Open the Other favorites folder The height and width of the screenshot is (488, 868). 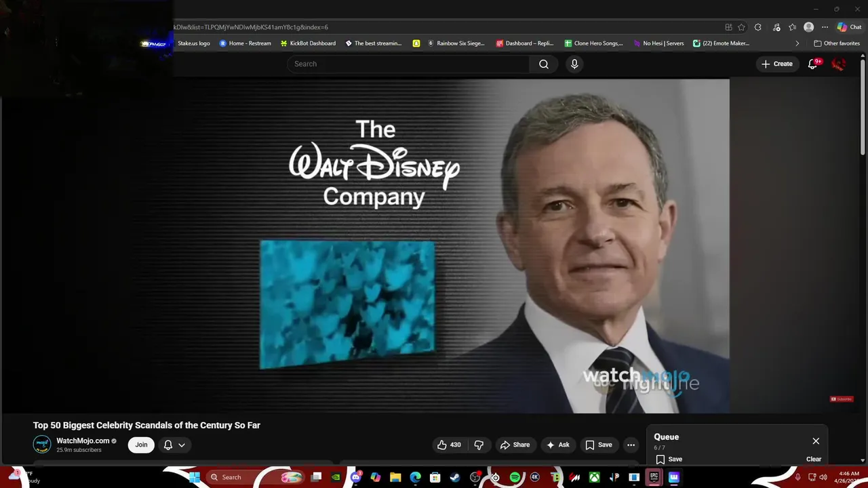tap(837, 43)
